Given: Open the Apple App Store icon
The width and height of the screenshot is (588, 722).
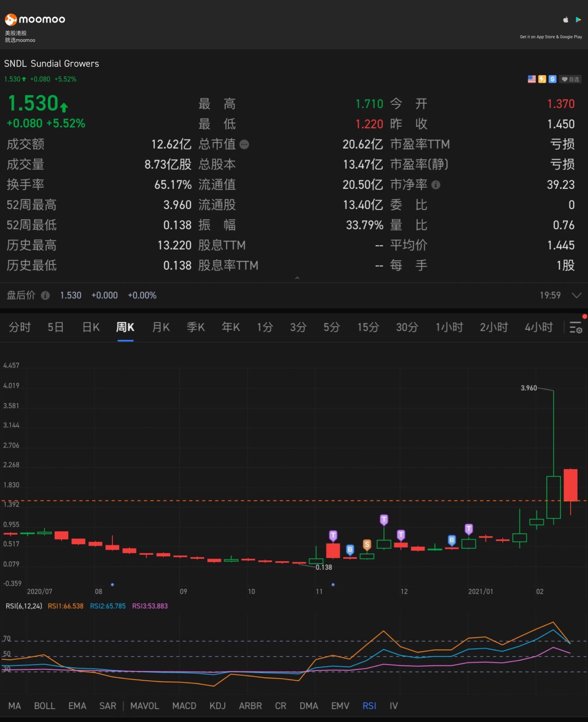Looking at the screenshot, I should click(x=566, y=19).
